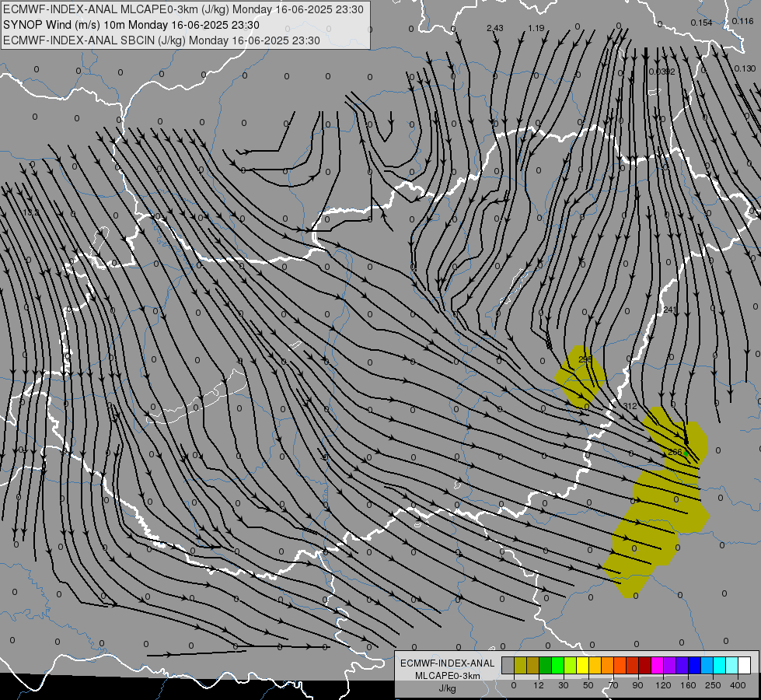The image size is (761, 700).
Task: Select the magenta legend swatch
Action: 657,665
